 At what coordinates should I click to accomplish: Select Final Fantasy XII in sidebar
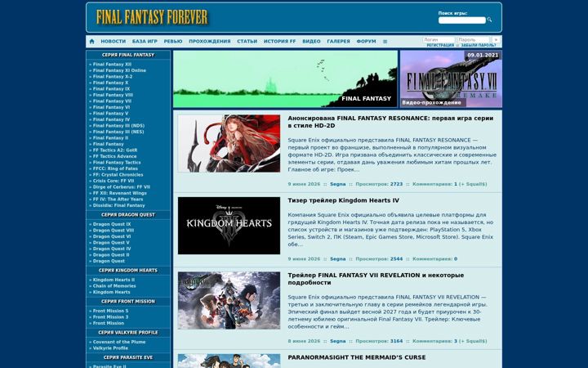coord(112,65)
